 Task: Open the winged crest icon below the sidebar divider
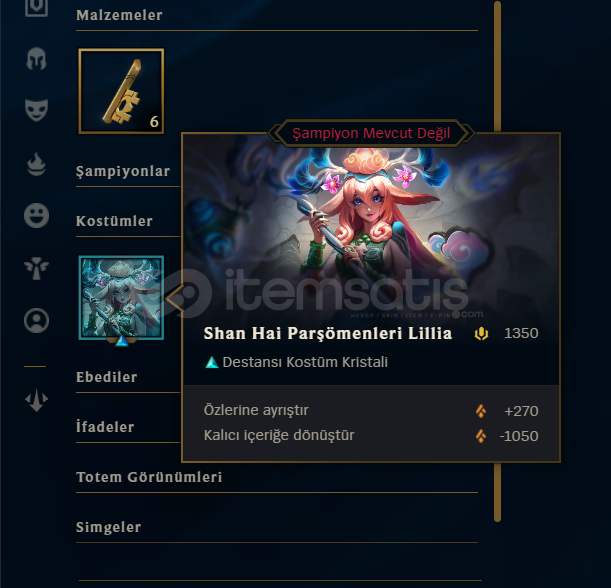coord(36,400)
